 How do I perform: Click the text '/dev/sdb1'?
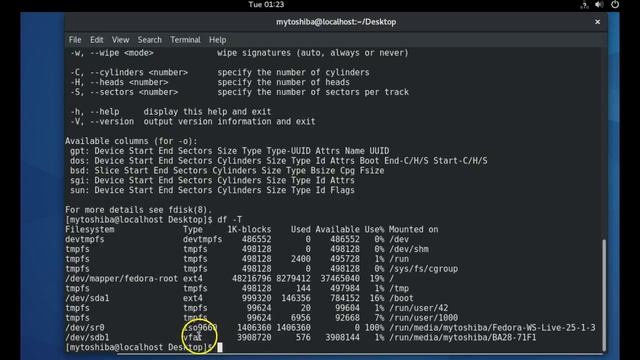point(87,338)
